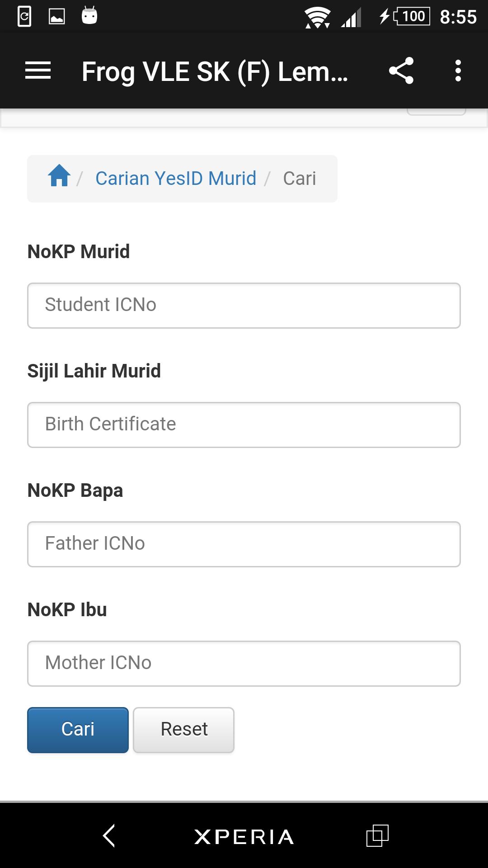Open the Carian YesID Murid breadcrumb link
Screen dimensions: 488x868
176,178
